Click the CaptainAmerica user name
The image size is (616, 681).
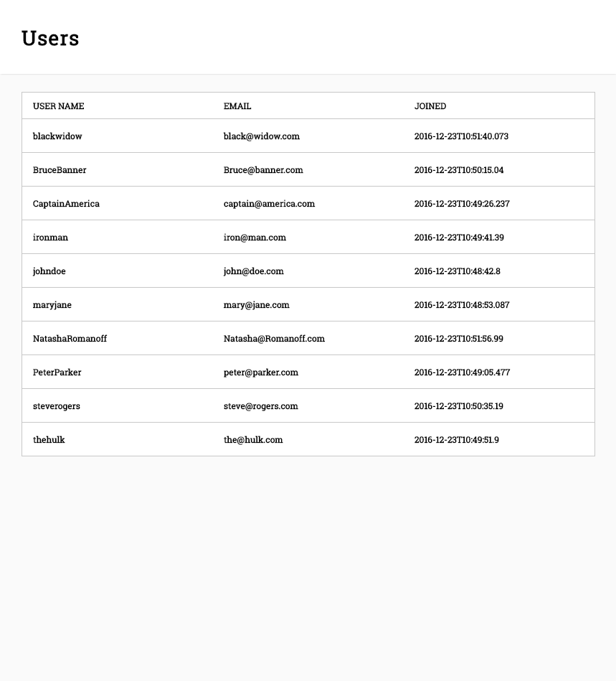click(66, 204)
